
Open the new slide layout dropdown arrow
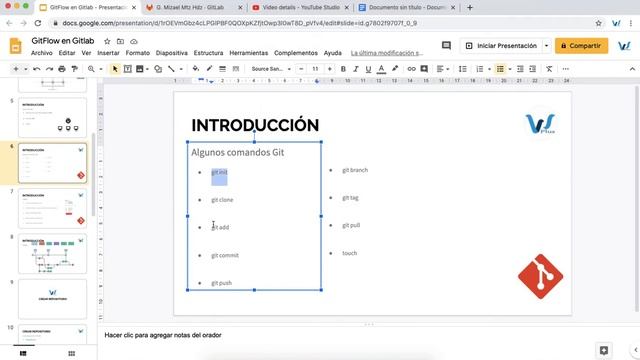25,69
